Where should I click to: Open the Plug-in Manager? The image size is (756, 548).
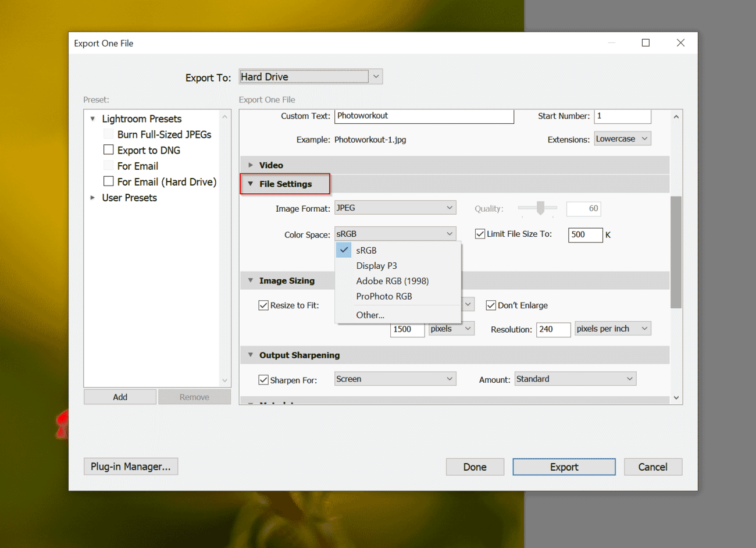coord(130,466)
